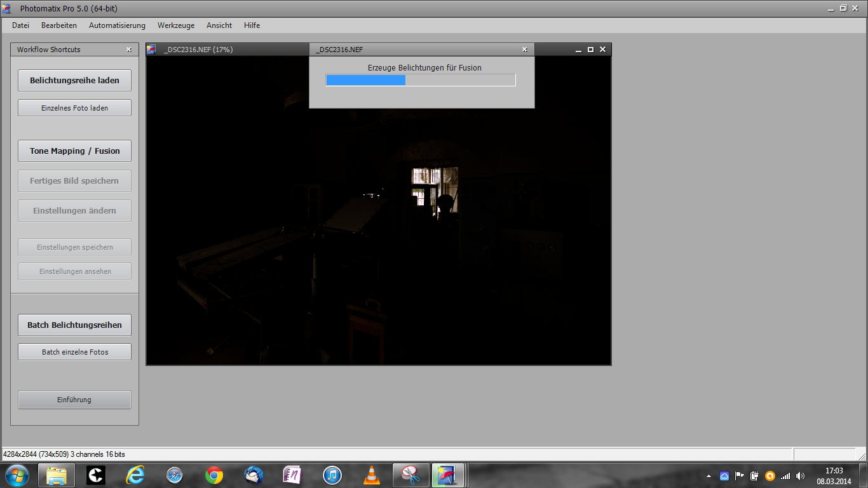
Task: Click Fertiges Bild speichern button
Action: click(x=74, y=181)
